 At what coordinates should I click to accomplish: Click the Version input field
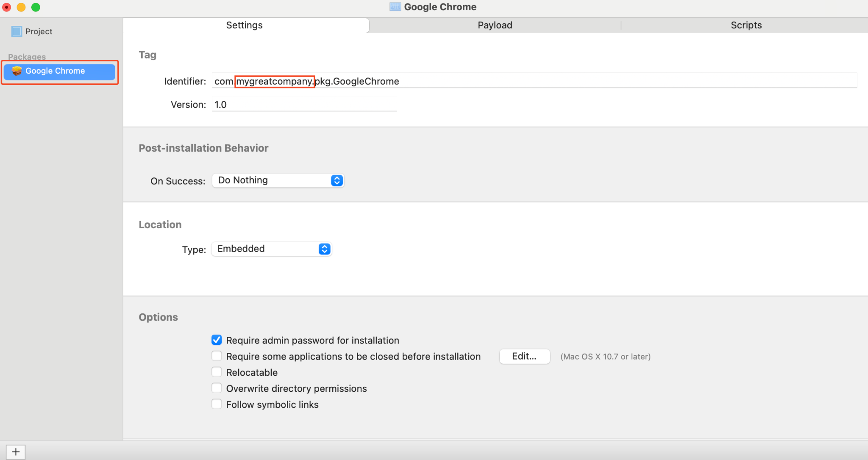click(304, 104)
